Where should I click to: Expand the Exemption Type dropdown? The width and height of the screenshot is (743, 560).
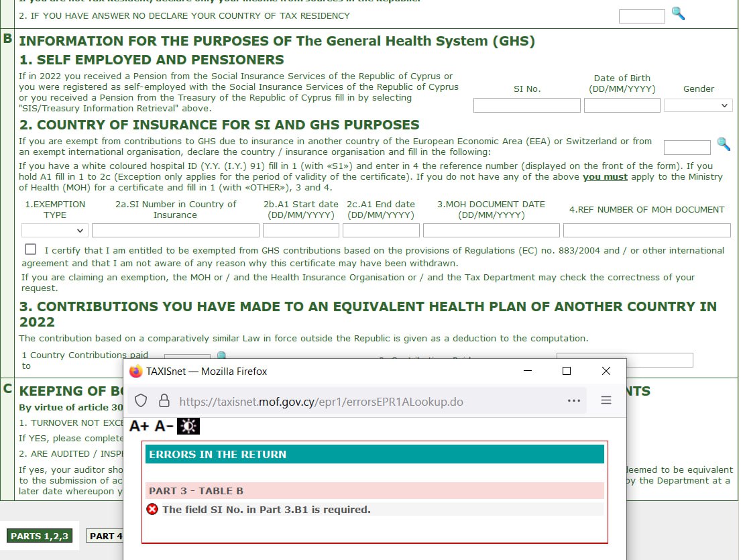(55, 230)
